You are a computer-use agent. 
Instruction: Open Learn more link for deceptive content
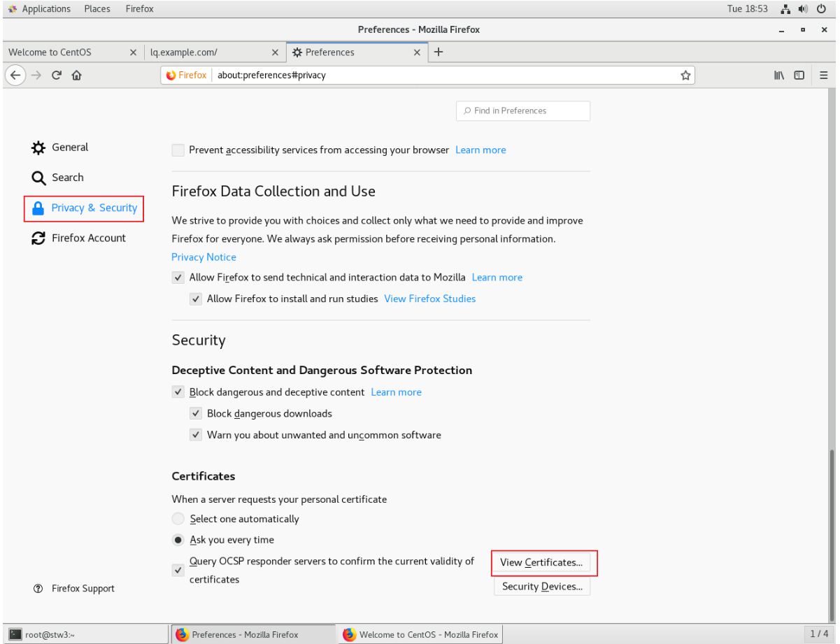(x=397, y=392)
